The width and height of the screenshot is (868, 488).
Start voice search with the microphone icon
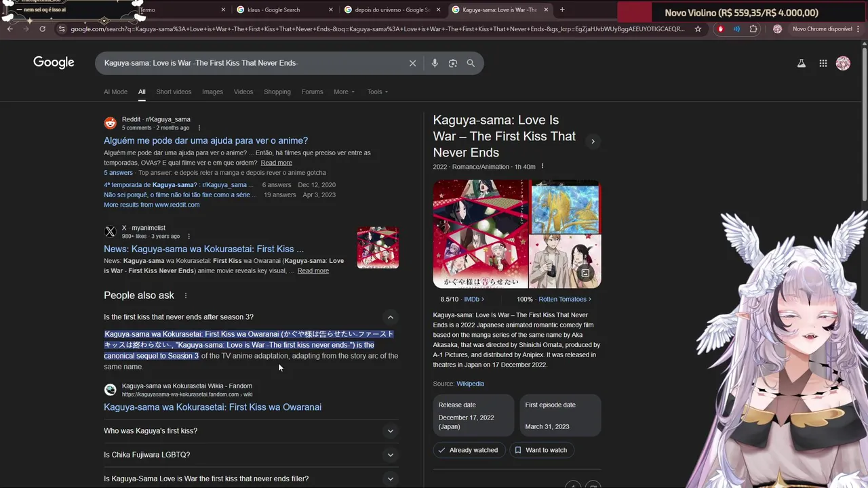point(435,63)
